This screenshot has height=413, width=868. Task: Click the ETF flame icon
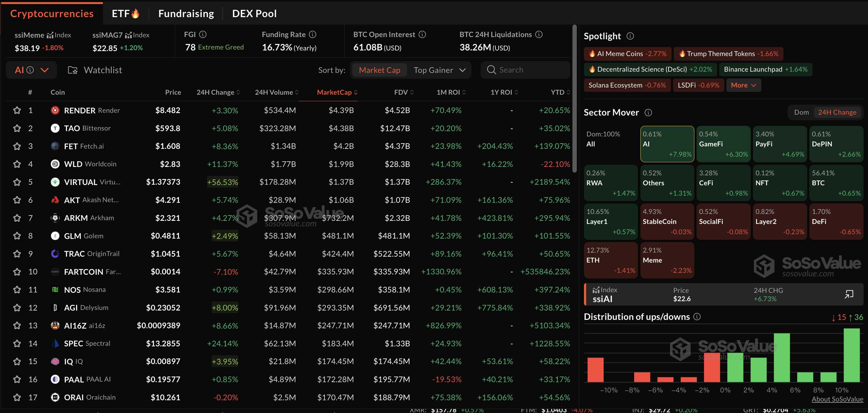[x=135, y=13]
